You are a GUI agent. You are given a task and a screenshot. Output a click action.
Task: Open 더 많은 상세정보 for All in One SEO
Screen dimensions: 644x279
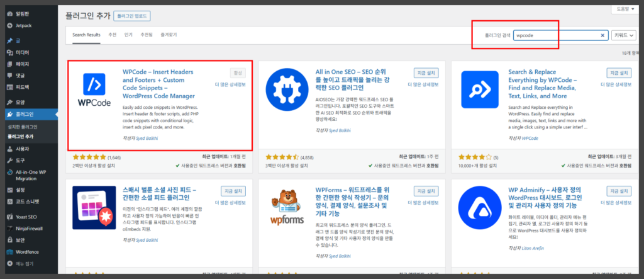(423, 84)
